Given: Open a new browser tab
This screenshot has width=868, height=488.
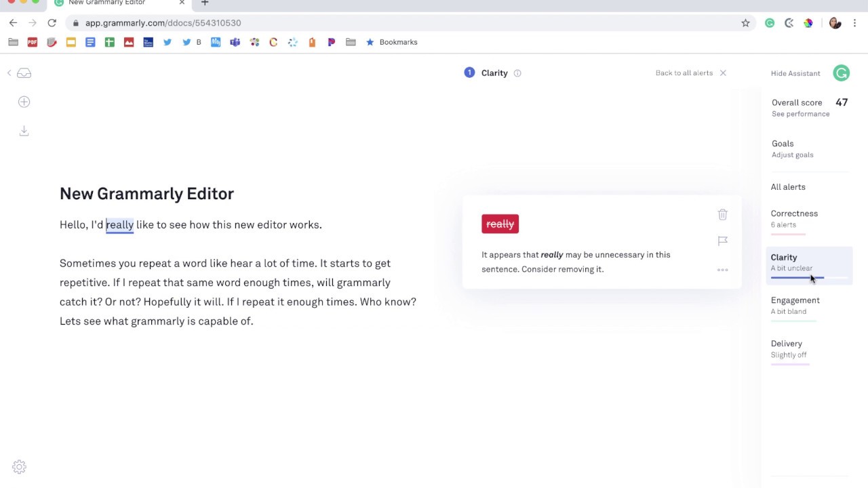Looking at the screenshot, I should (205, 3).
